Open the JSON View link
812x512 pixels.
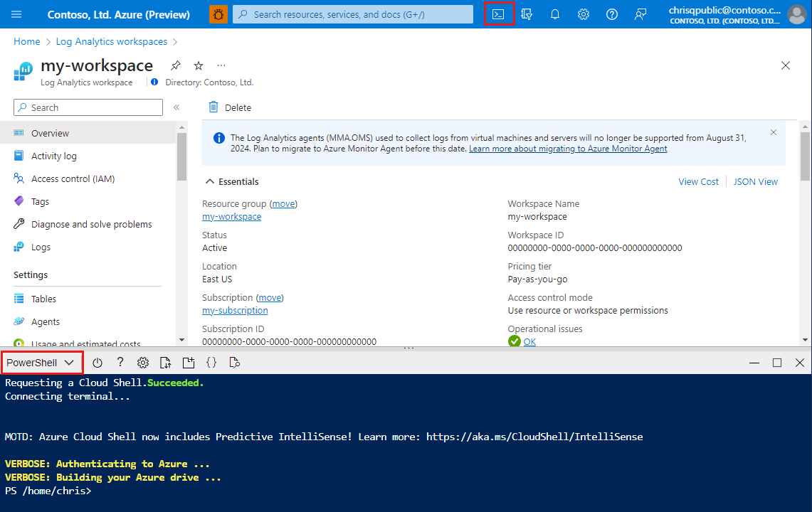click(x=755, y=181)
